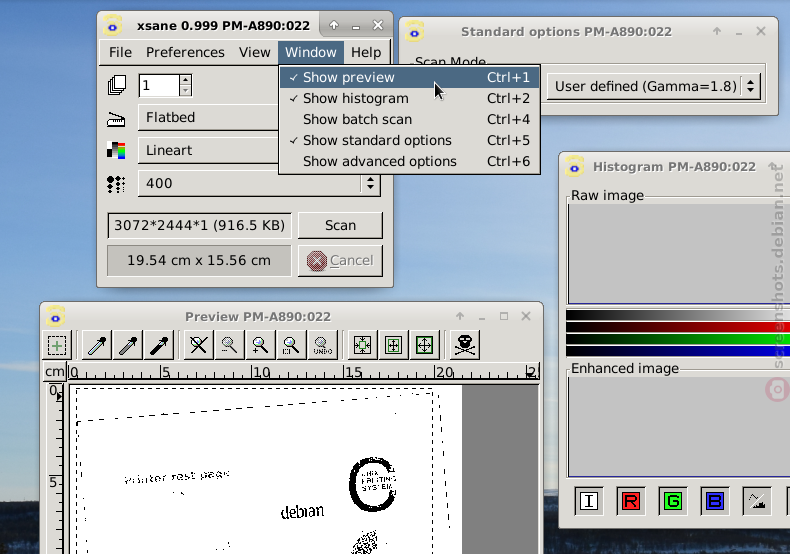Screen dimensions: 790x554
Task: Click the undo zoom icon
Action: click(x=322, y=345)
